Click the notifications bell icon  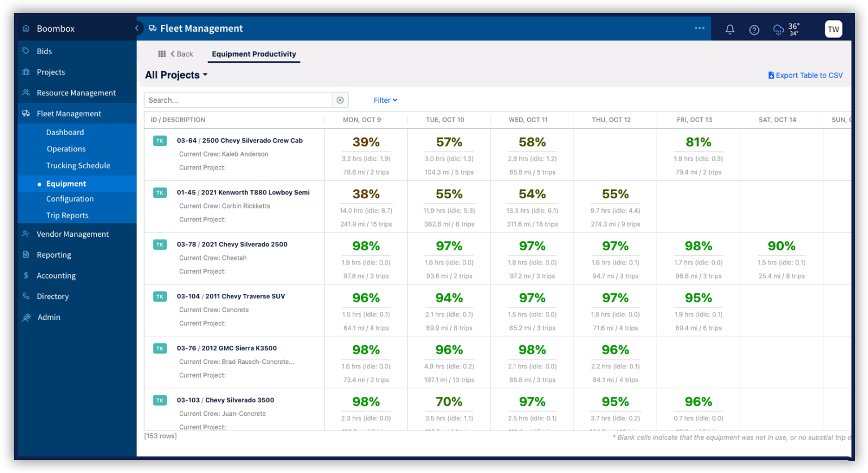point(729,28)
